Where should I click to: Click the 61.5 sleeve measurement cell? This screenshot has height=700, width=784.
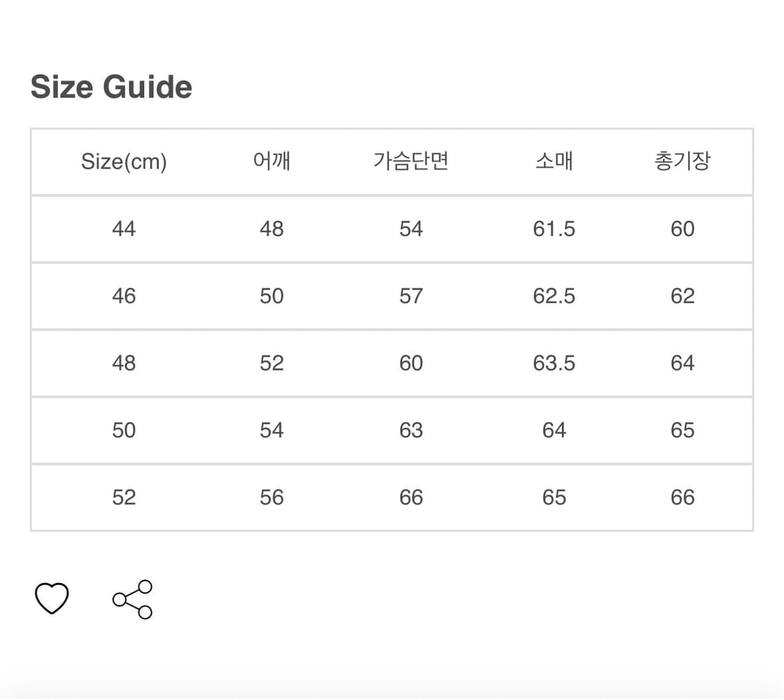(554, 228)
